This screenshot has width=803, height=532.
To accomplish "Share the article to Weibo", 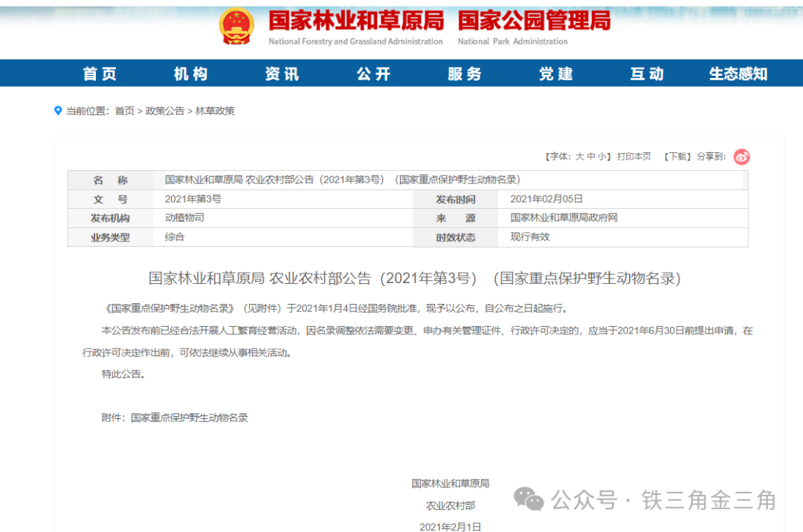I will (x=742, y=155).
